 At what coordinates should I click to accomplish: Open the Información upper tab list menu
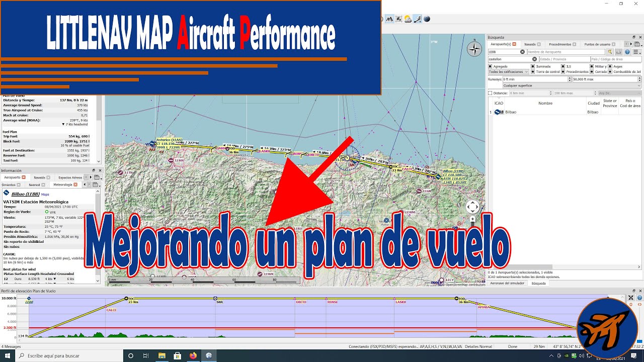click(99, 177)
